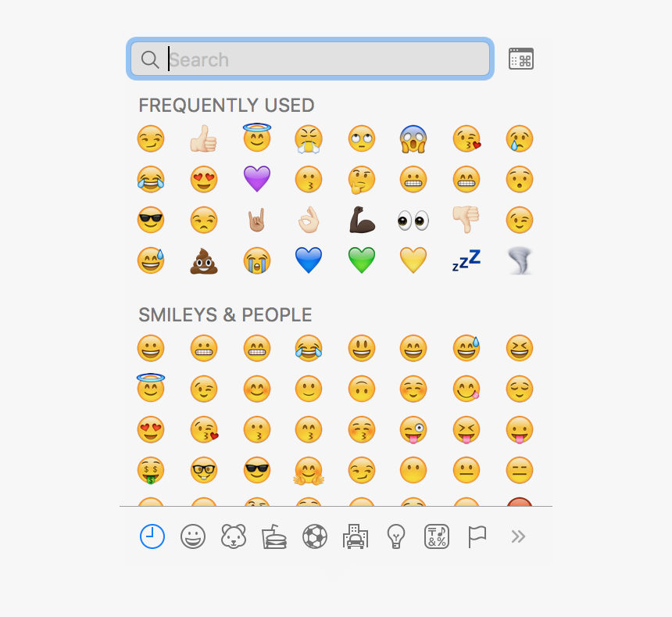Insert the money-mouth face emoji
672x617 pixels.
pyautogui.click(x=151, y=470)
